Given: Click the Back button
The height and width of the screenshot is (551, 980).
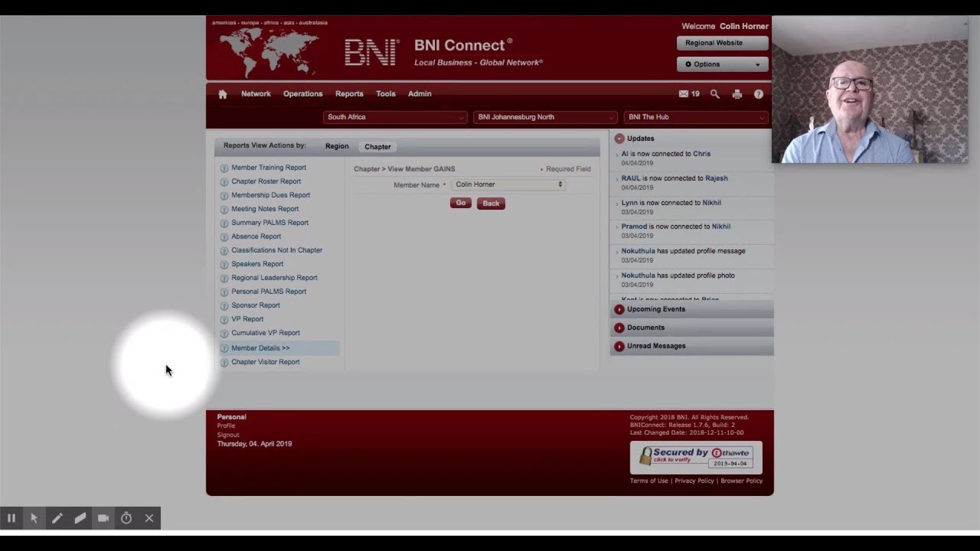Looking at the screenshot, I should [491, 204].
